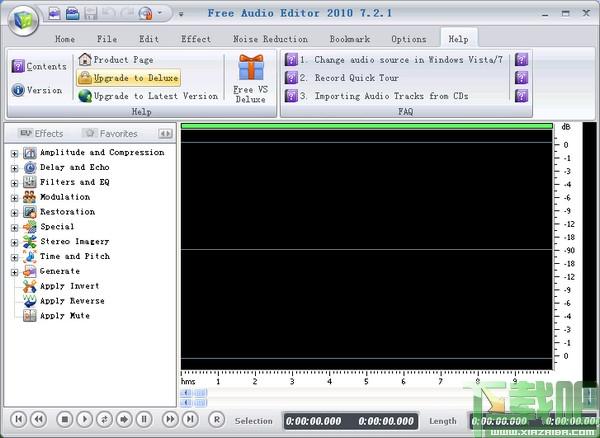Stop playback
The width and height of the screenshot is (600, 438).
65,420
